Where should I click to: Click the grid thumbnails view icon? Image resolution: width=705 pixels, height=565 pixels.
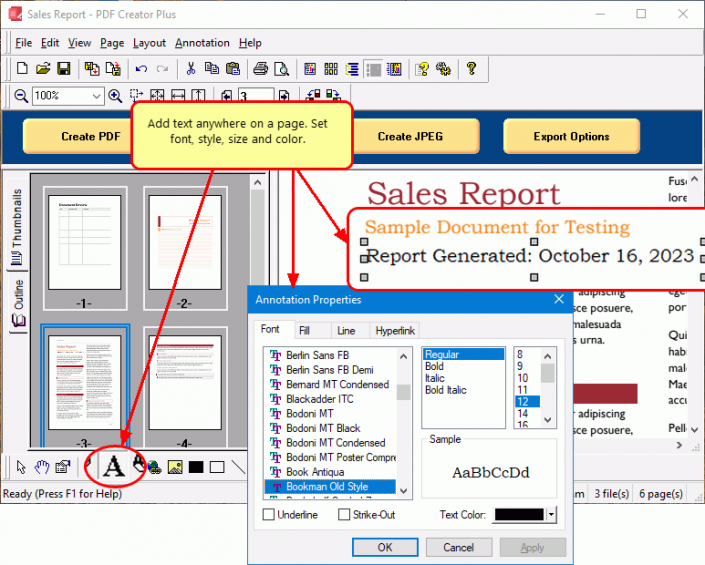(x=331, y=69)
